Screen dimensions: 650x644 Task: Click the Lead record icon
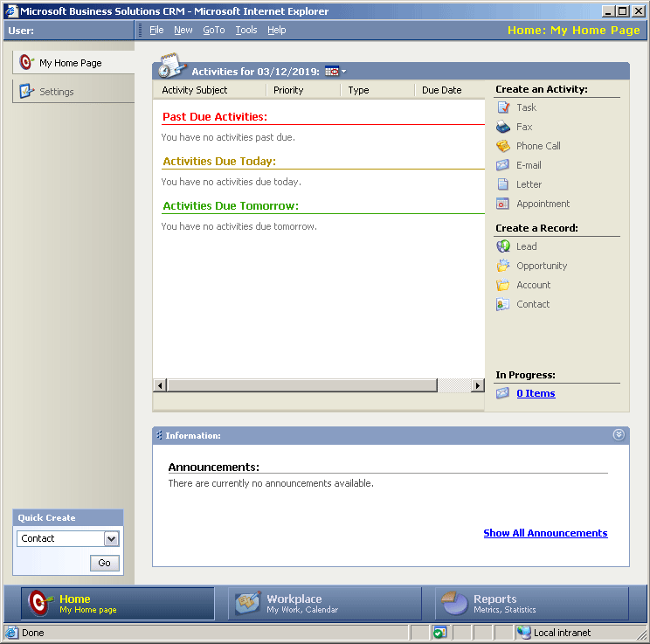(x=503, y=246)
